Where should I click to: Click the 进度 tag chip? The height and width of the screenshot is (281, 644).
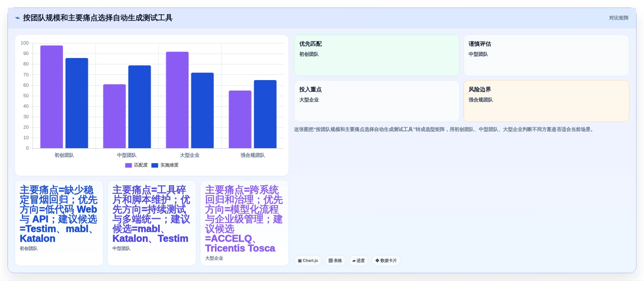click(x=359, y=261)
